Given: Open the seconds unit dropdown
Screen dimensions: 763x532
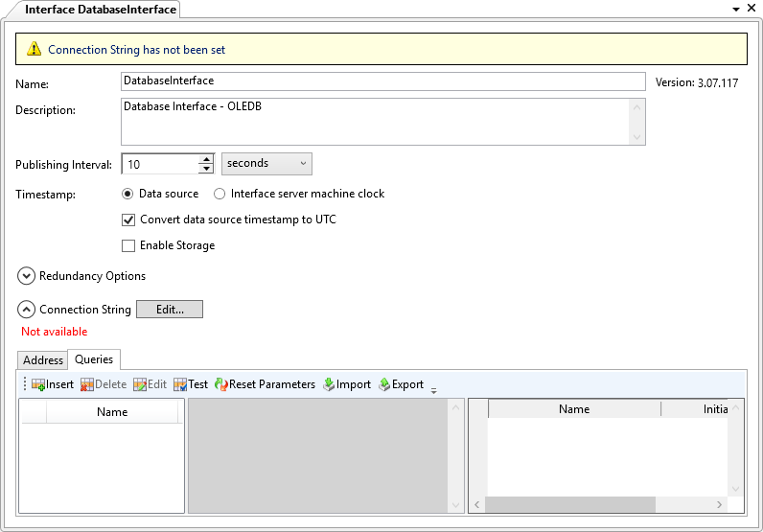Looking at the screenshot, I should coord(266,164).
